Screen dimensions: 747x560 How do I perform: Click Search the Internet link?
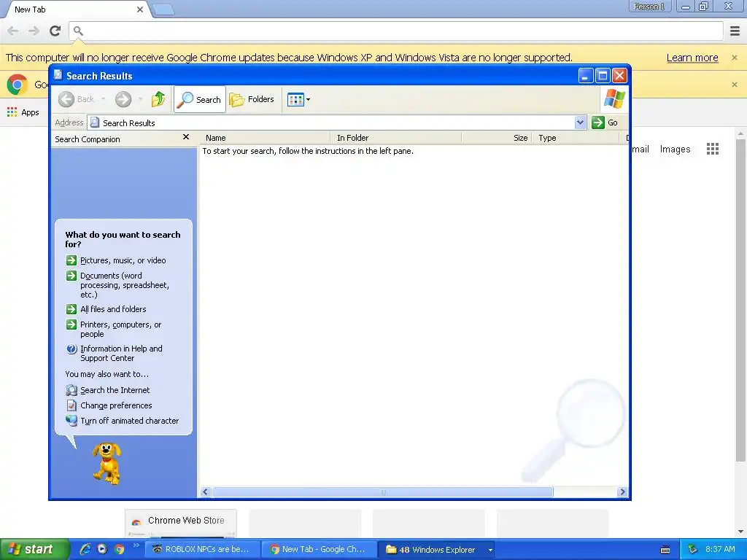click(115, 391)
